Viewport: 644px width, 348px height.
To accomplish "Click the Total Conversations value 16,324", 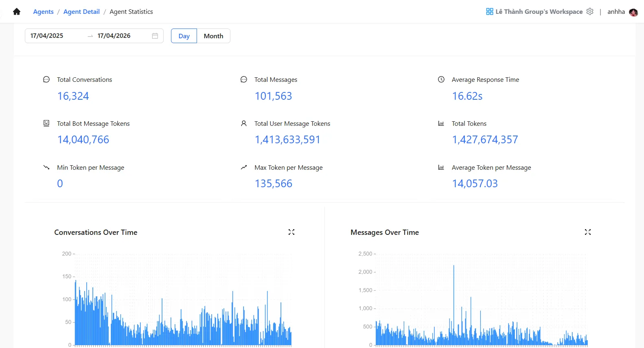I will (x=73, y=96).
